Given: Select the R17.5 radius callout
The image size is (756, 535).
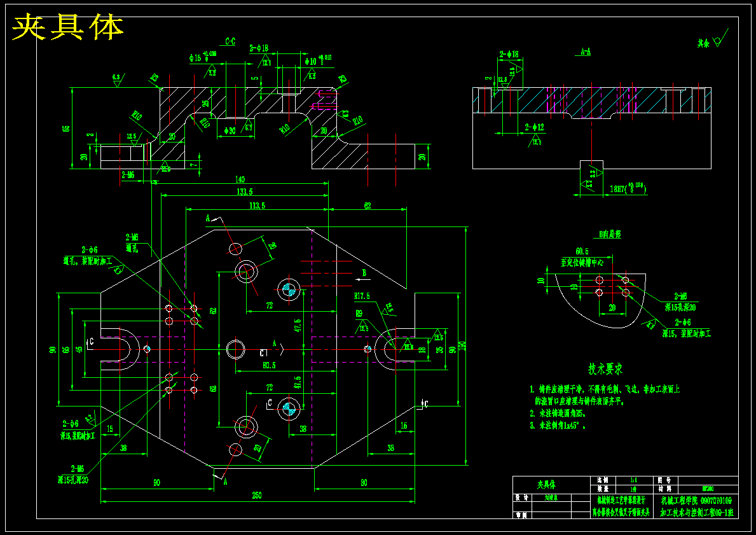Looking at the screenshot, I should coord(362,296).
